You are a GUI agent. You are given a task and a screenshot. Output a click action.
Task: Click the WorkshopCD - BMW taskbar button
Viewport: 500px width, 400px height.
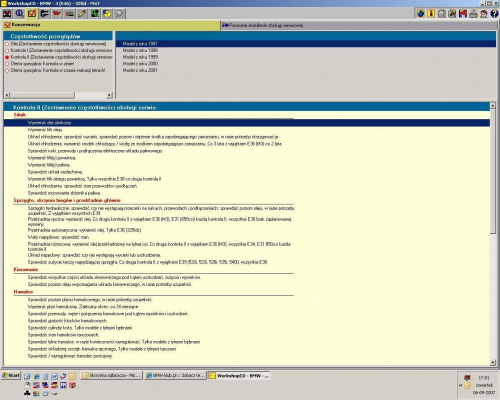tap(239, 376)
